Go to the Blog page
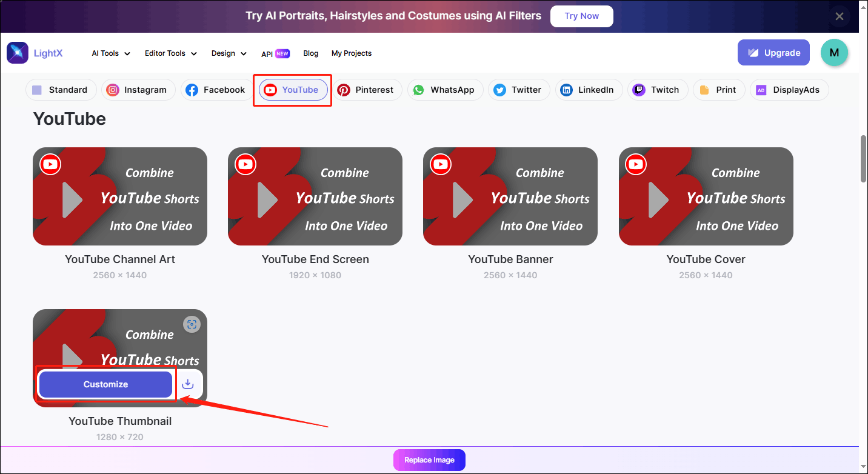The width and height of the screenshot is (868, 474). (x=311, y=53)
